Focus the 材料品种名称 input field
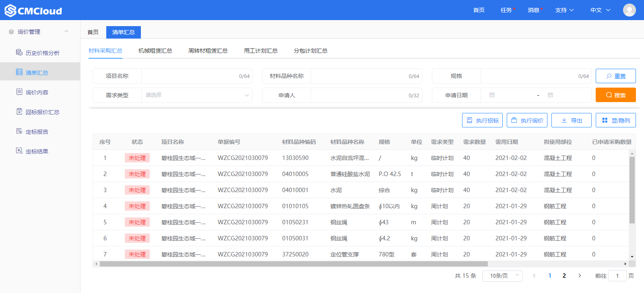 [x=366, y=76]
